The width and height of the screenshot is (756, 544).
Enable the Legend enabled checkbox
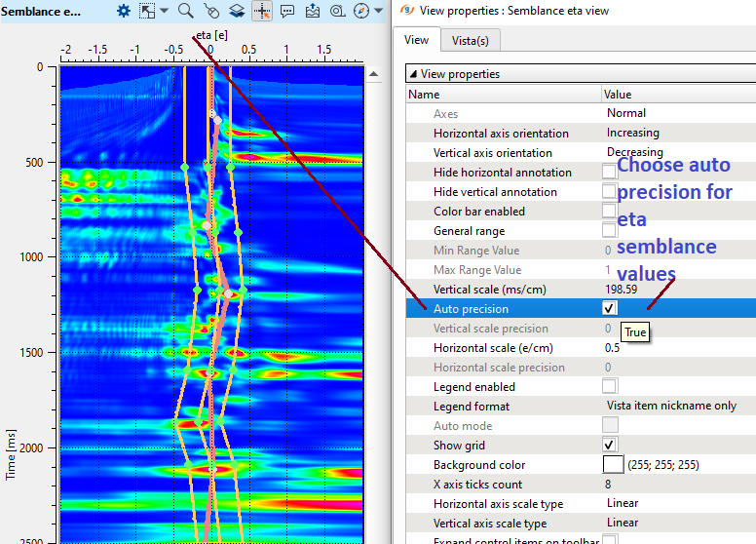610,387
